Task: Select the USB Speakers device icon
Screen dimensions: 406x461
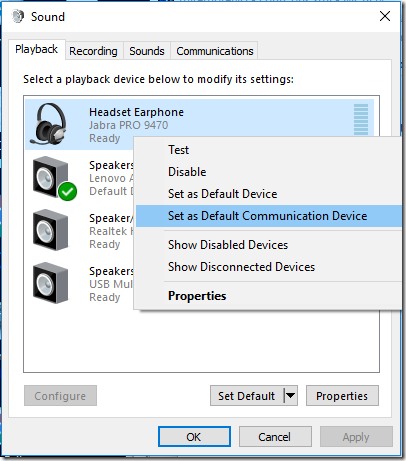Action: tap(51, 283)
